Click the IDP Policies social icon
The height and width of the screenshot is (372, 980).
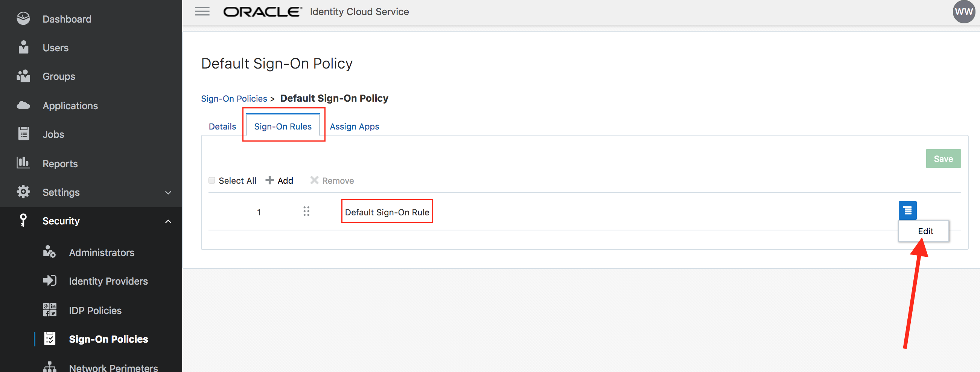(49, 310)
